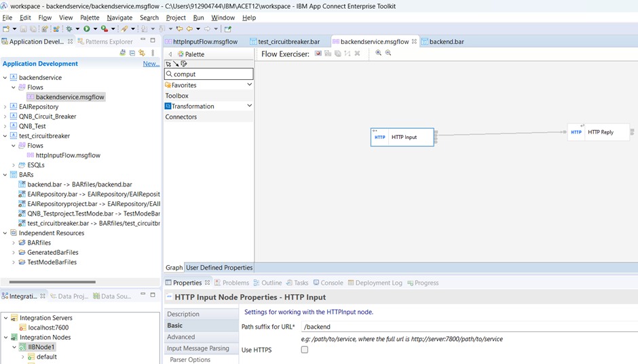Click the Last Edit Location arrow icon
The image size is (638, 364).
pos(179,29)
